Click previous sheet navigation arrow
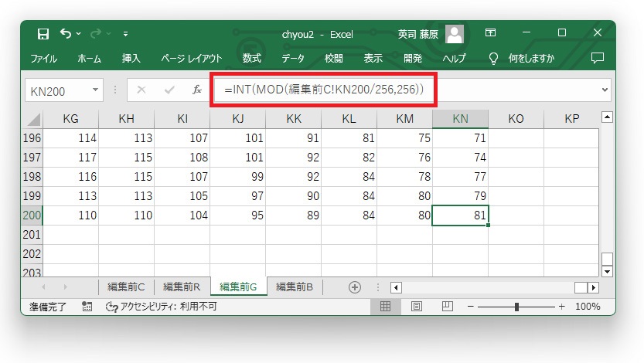 (x=43, y=287)
